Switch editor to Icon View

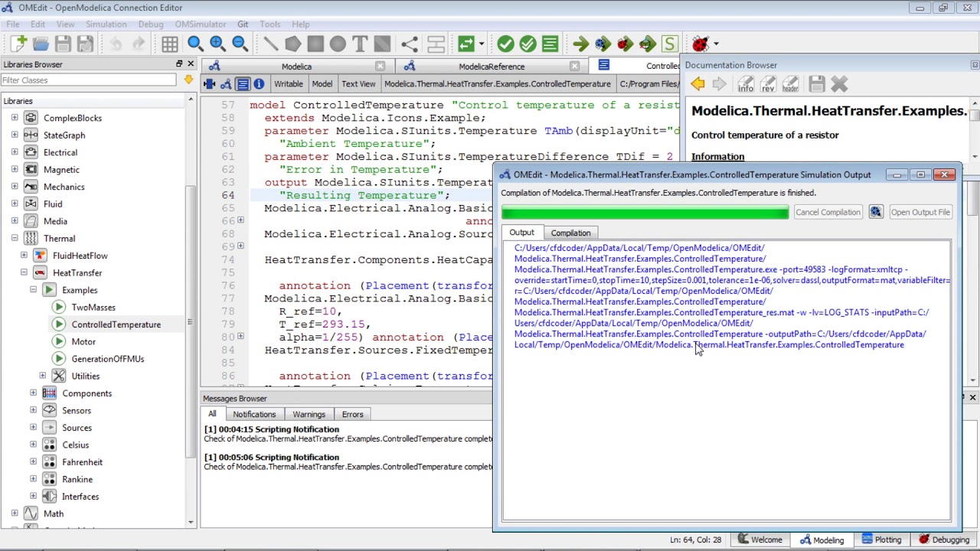coord(209,83)
